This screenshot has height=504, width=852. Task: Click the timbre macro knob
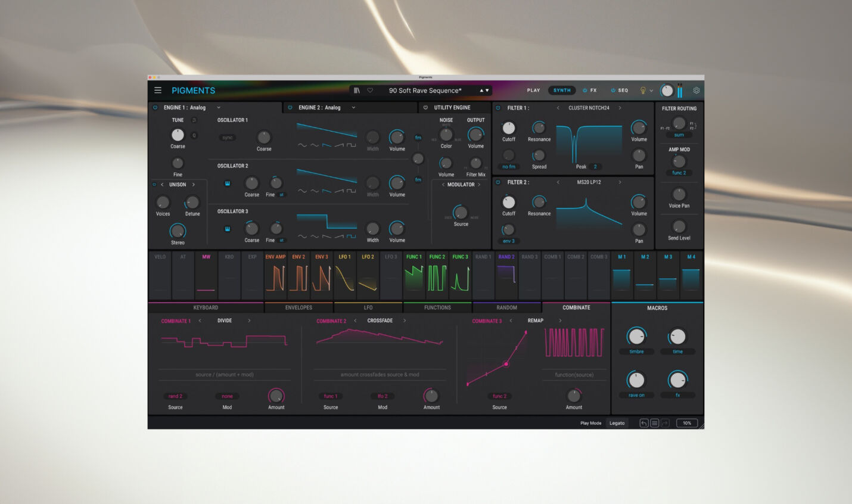pyautogui.click(x=636, y=337)
